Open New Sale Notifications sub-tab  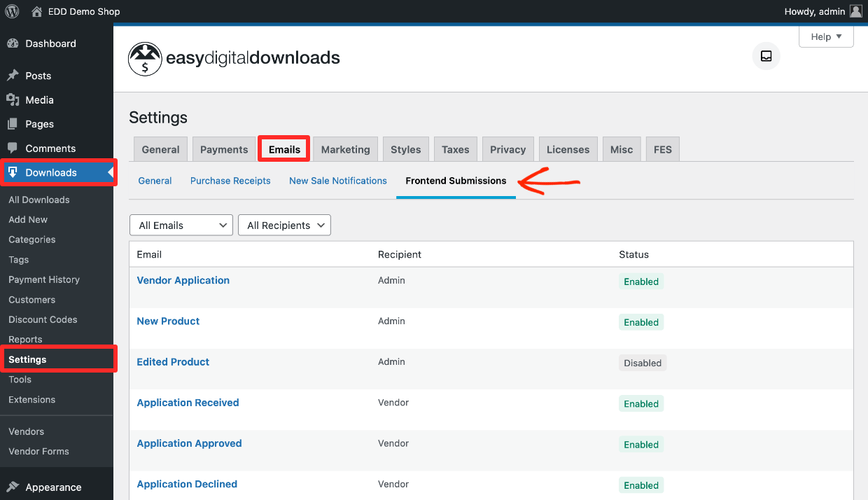point(338,181)
